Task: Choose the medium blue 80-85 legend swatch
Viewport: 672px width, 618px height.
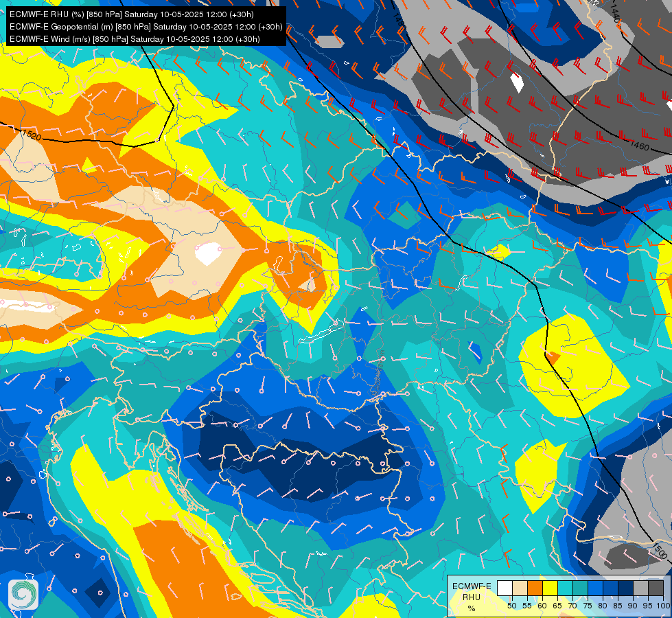Action: pyautogui.click(x=611, y=588)
